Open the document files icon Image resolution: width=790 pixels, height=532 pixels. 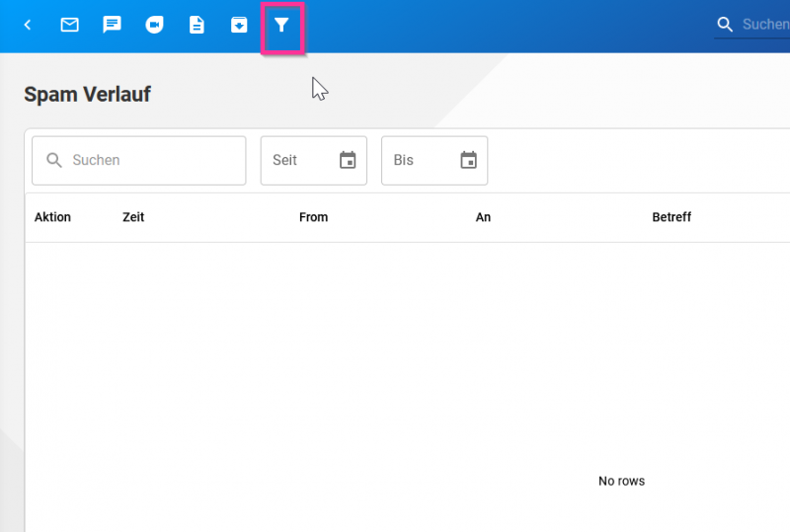(x=197, y=25)
